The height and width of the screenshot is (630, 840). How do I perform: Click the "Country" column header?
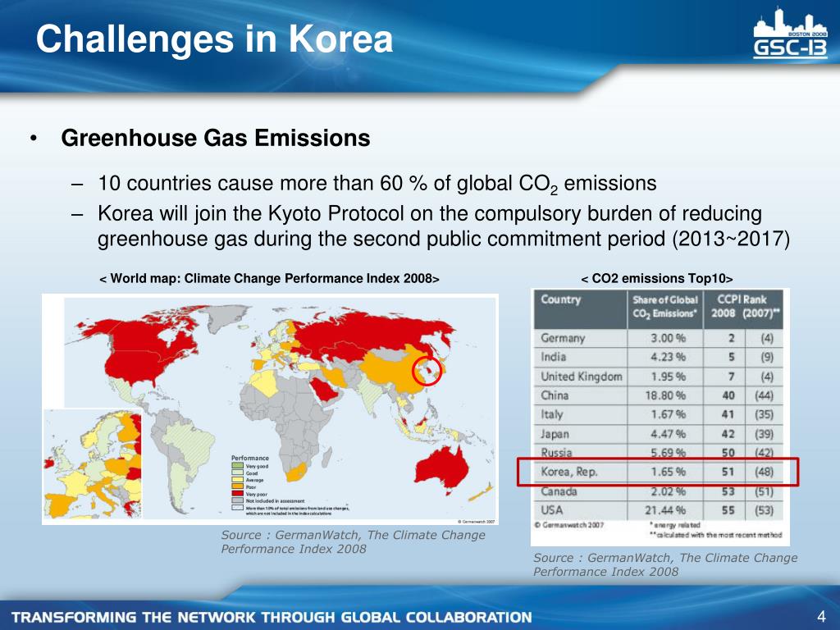click(x=560, y=299)
